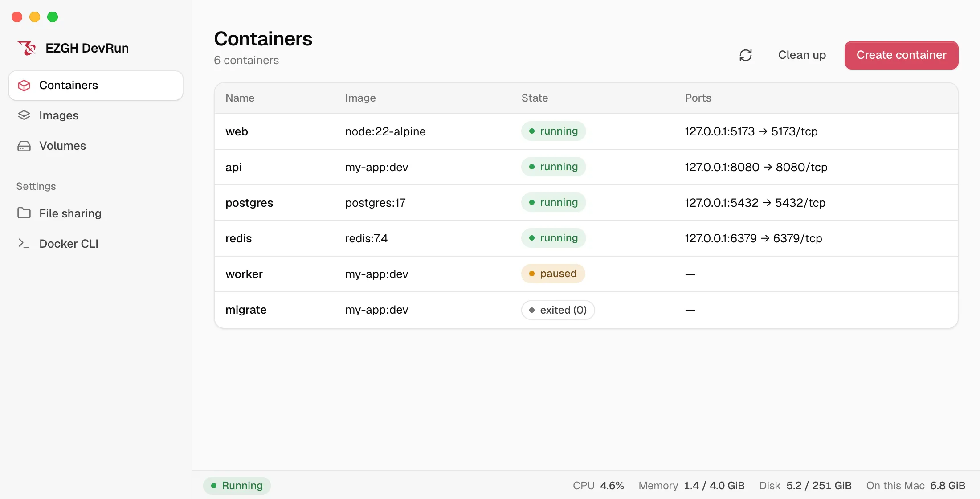Click the refresh containers icon

pos(746,55)
